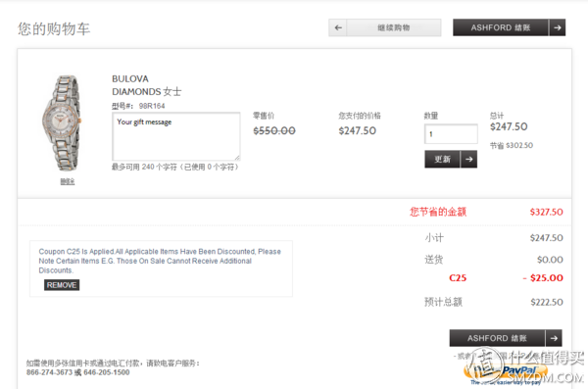Pay using the PayPal button
The image size is (588, 389).
point(506,373)
